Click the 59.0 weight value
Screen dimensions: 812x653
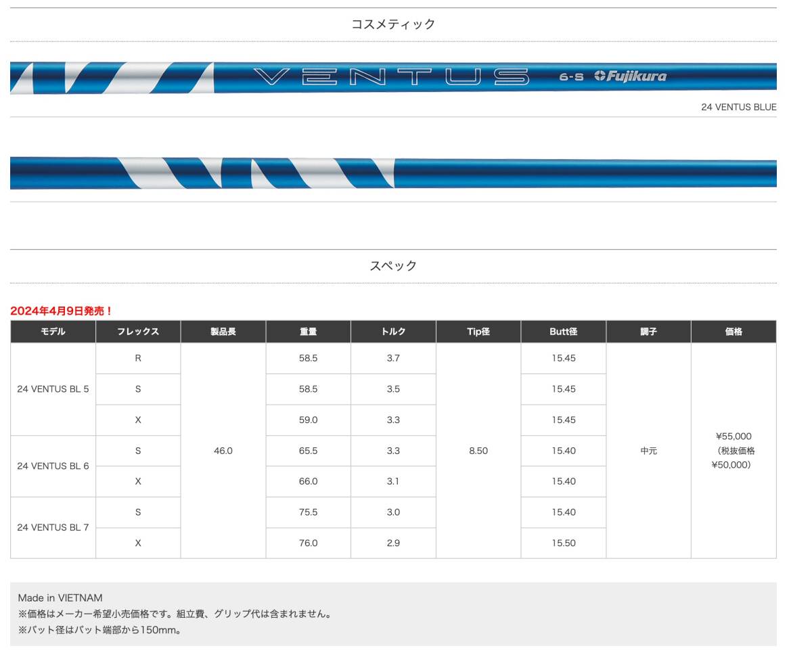click(x=308, y=420)
